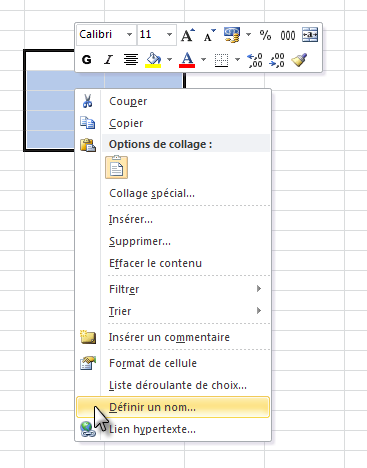Apply the thousands separator (000) style
The height and width of the screenshot is (468, 367).
coord(288,35)
